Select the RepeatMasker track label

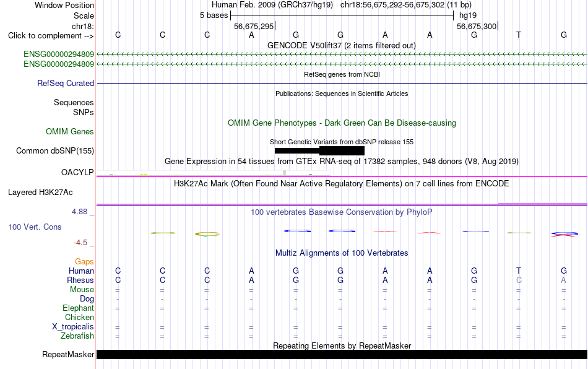pos(68,354)
